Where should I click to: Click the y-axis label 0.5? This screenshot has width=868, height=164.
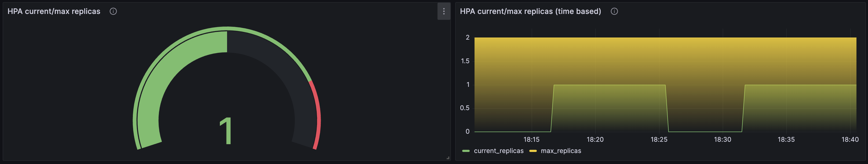point(465,108)
